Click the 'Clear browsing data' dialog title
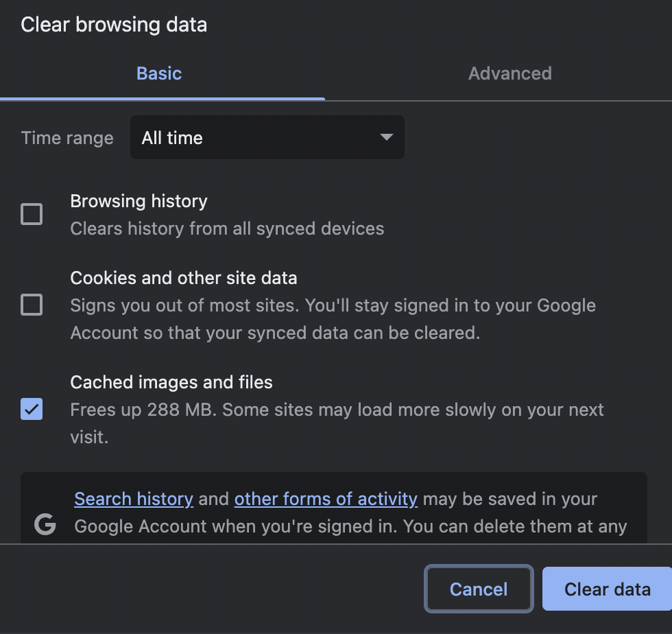Screen dimensions: 672x634 [114, 25]
